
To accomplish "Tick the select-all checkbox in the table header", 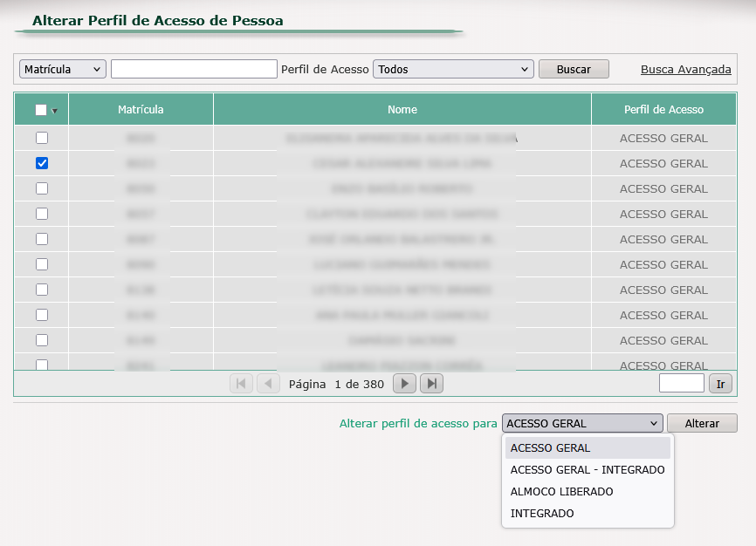I will point(41,110).
